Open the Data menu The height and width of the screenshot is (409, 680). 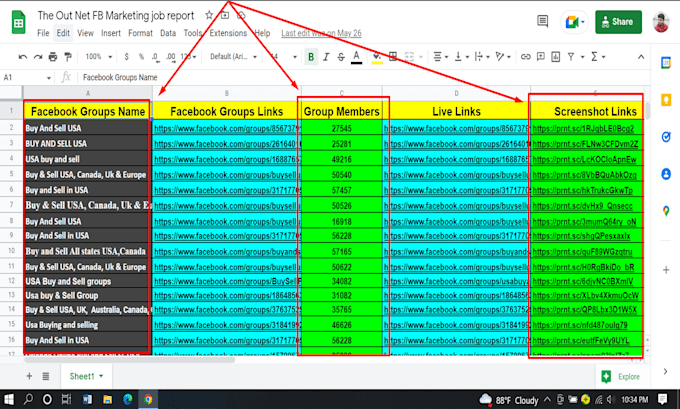168,33
